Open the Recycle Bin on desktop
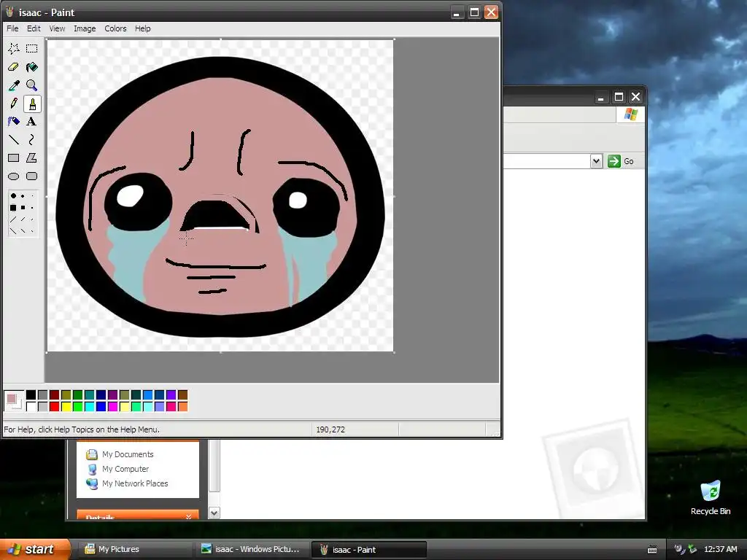Image resolution: width=747 pixels, height=560 pixels. (711, 497)
